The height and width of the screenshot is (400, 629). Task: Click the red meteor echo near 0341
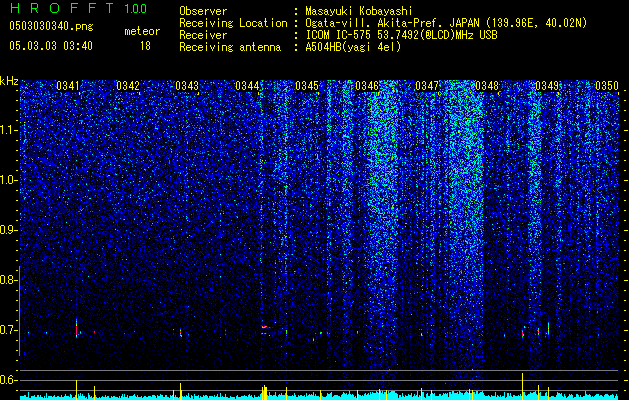tap(76, 329)
